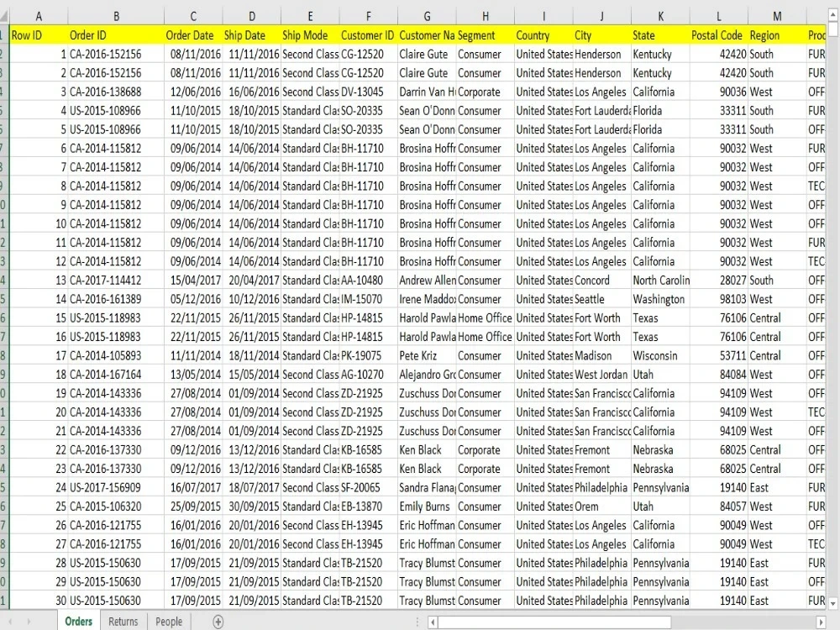Select the 'Country' header cell
The height and width of the screenshot is (630, 840).
click(x=543, y=35)
